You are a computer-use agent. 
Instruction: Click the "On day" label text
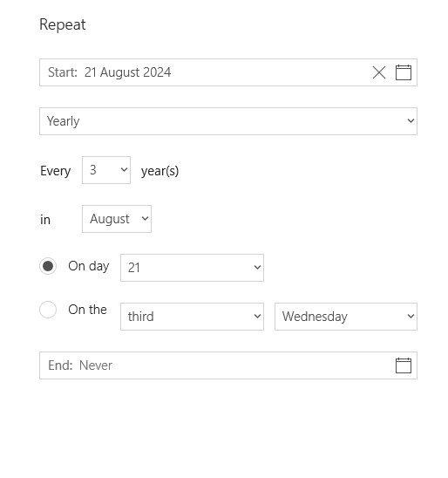89,266
